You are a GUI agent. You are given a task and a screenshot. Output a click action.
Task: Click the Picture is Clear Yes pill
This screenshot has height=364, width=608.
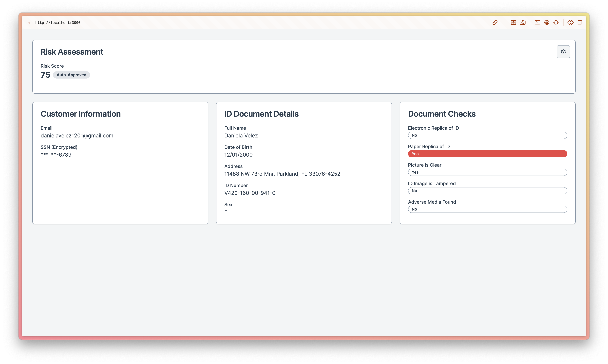pyautogui.click(x=487, y=172)
